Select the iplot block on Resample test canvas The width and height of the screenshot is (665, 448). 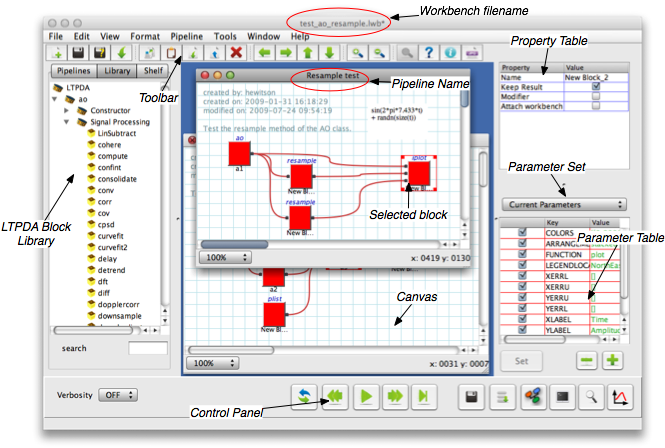[419, 174]
